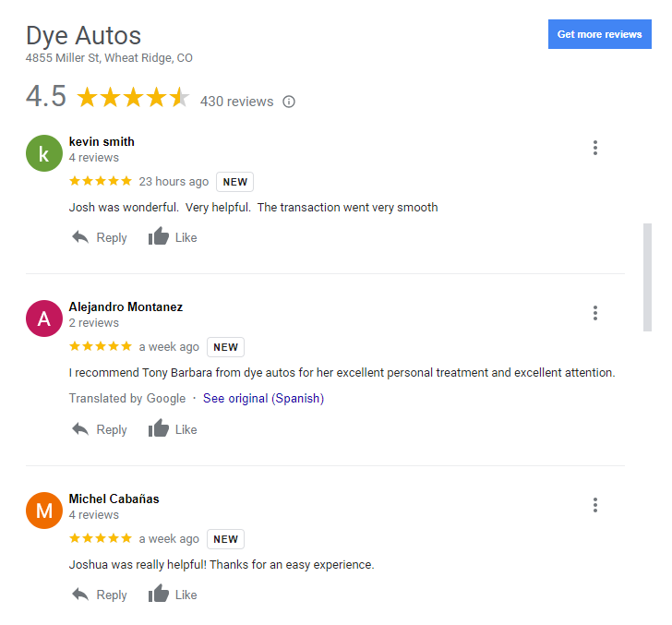Image resolution: width=672 pixels, height=625 pixels.
Task: Like Alejandro Montanez's review
Action: [173, 428]
